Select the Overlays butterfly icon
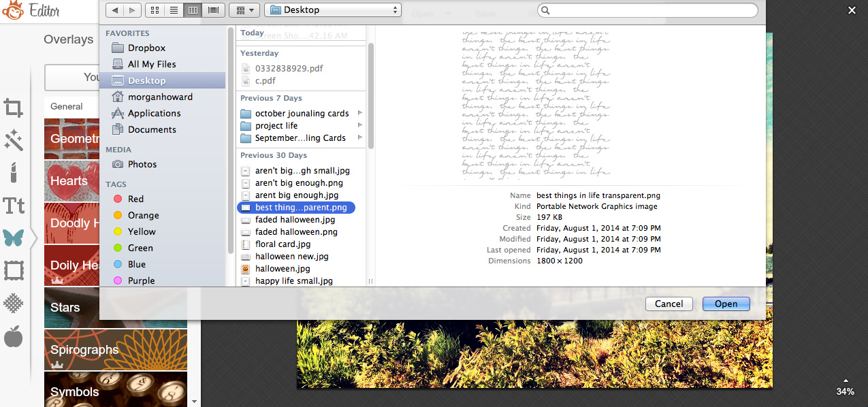 coord(14,238)
